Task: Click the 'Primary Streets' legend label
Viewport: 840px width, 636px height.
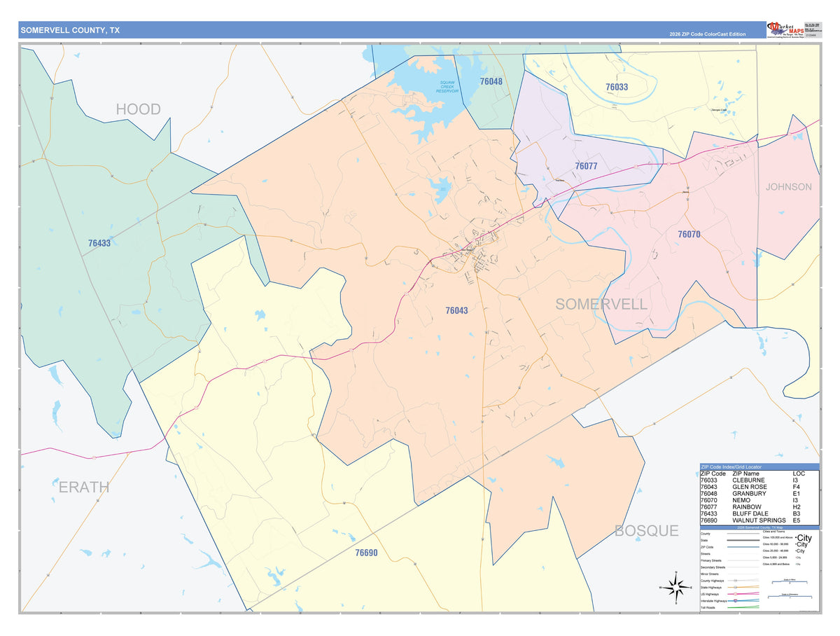Action: pyautogui.click(x=711, y=560)
